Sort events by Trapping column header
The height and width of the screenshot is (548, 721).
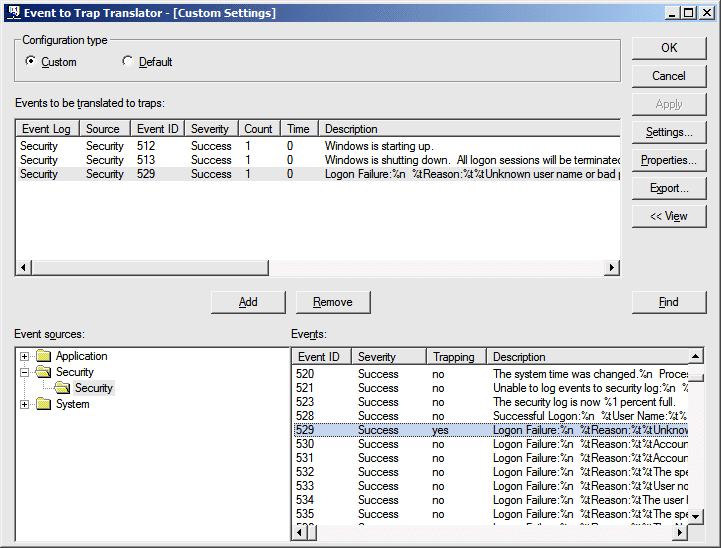(455, 357)
